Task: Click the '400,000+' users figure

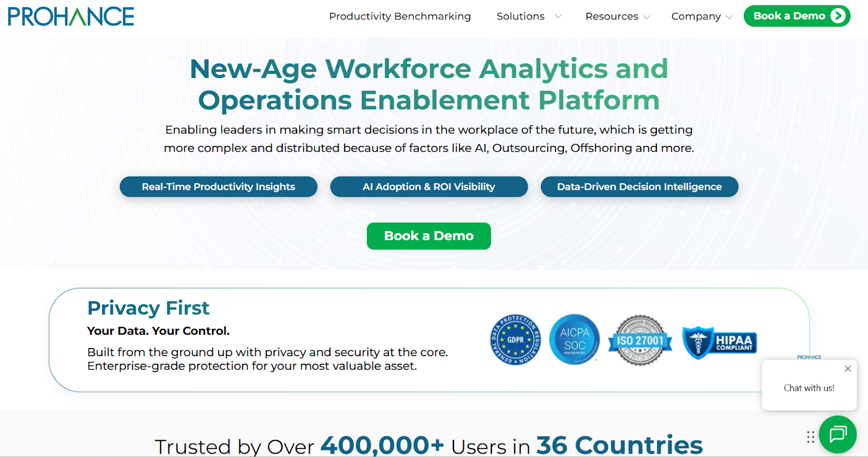Action: point(382,445)
